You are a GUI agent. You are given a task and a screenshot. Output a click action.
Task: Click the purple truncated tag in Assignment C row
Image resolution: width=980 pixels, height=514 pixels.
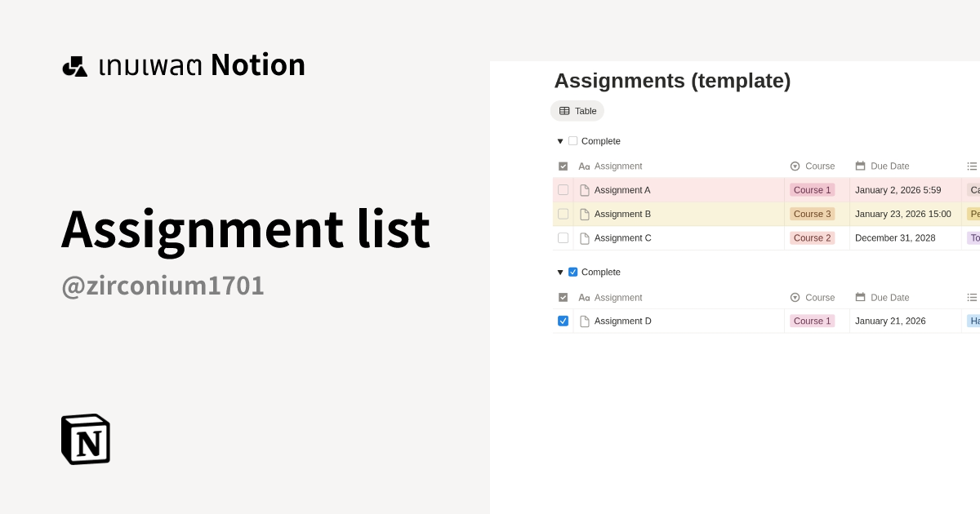tap(973, 238)
